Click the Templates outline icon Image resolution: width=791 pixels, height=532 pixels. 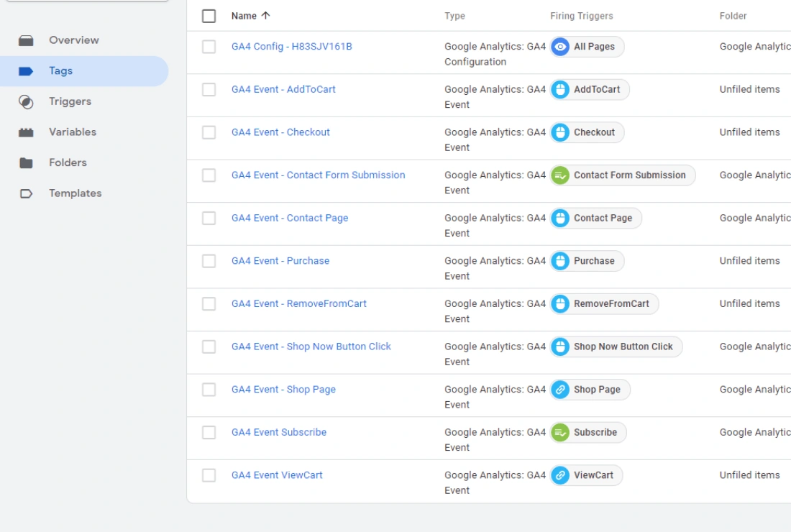pos(26,193)
